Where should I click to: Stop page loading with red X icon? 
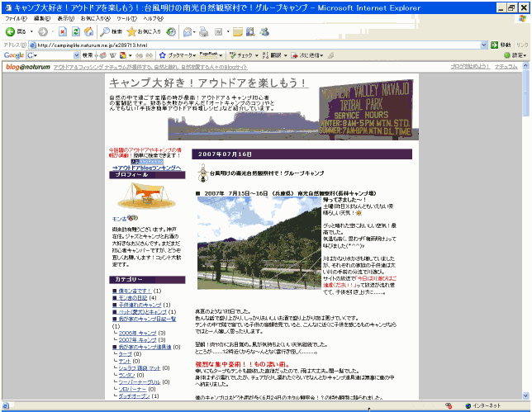(63, 32)
